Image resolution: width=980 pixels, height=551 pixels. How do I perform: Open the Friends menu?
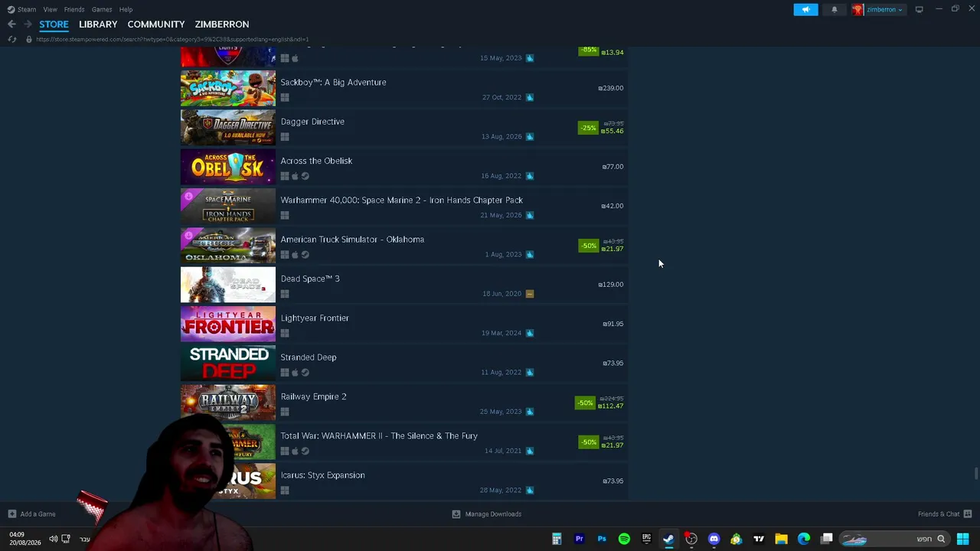coord(74,9)
